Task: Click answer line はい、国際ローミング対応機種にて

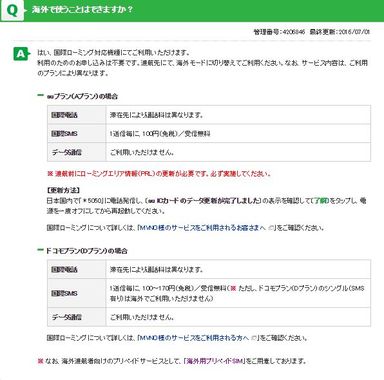Action: point(114,53)
